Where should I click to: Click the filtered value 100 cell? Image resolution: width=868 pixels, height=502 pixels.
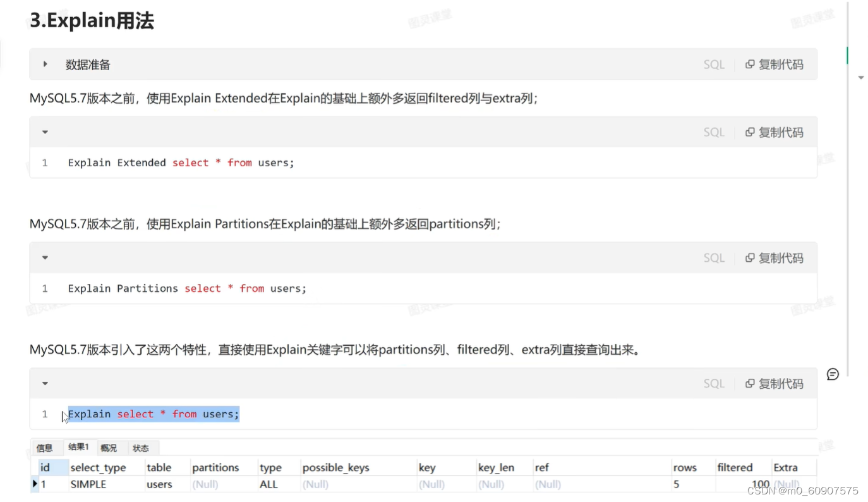pos(743,484)
